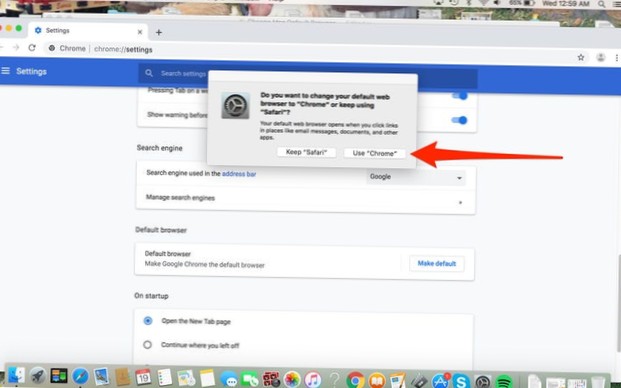The image size is (621, 388).
Task: Open the address bar link
Action: tap(239, 174)
